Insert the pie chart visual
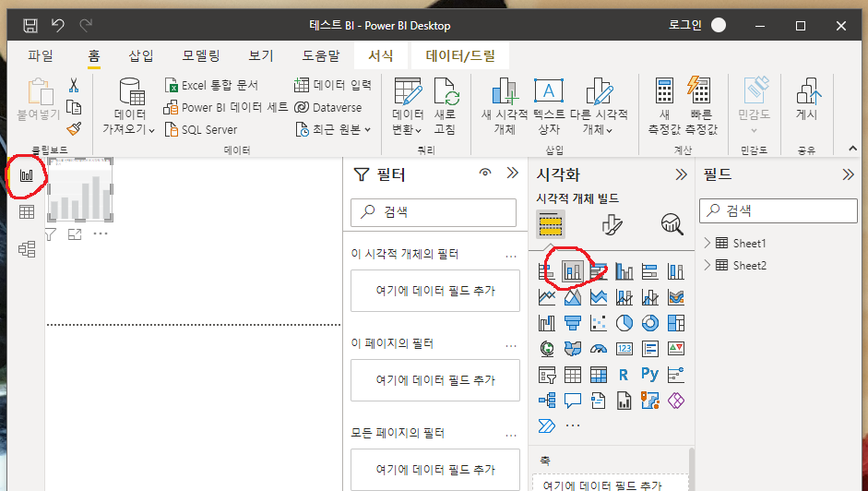 point(624,322)
